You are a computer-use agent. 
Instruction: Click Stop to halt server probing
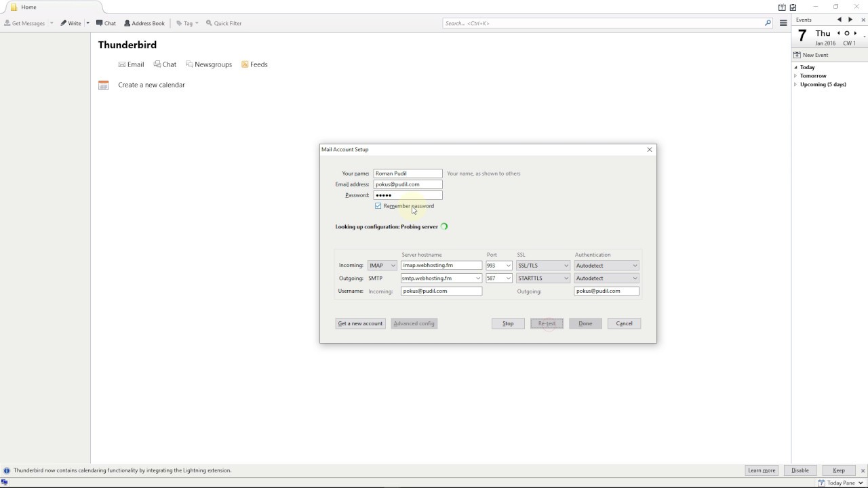pyautogui.click(x=508, y=323)
